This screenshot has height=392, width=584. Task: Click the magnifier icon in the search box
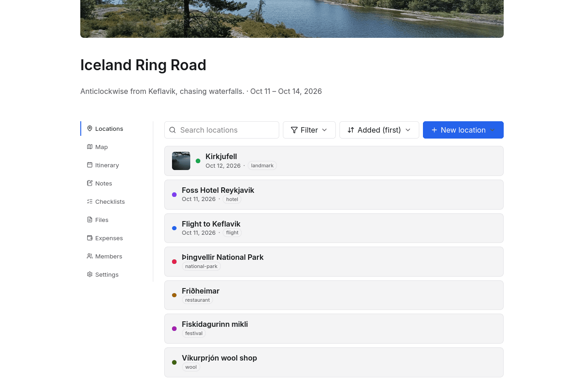tap(172, 130)
